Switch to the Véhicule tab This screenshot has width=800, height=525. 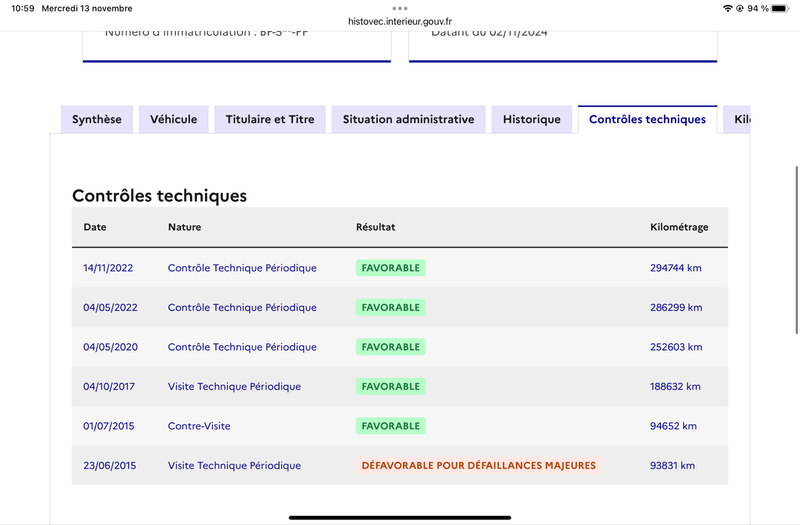[x=173, y=119]
